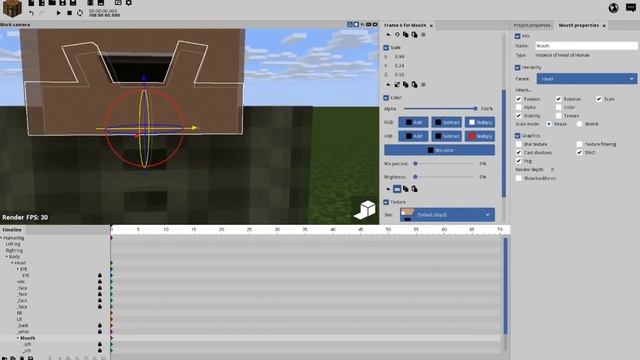640x360 pixels.
Task: Click the lock icon on the _white row
Action: (100, 332)
